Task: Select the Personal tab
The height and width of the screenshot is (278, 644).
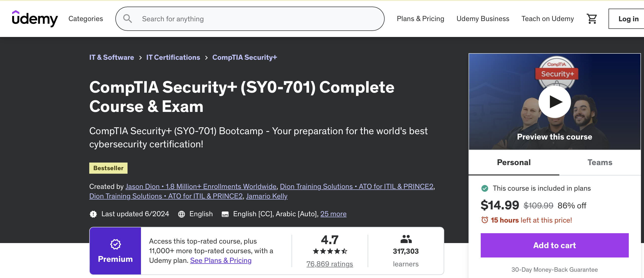Action: coord(513,162)
